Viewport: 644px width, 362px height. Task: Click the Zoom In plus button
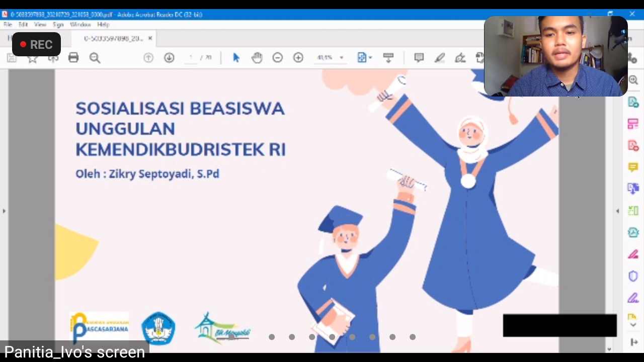pyautogui.click(x=298, y=58)
